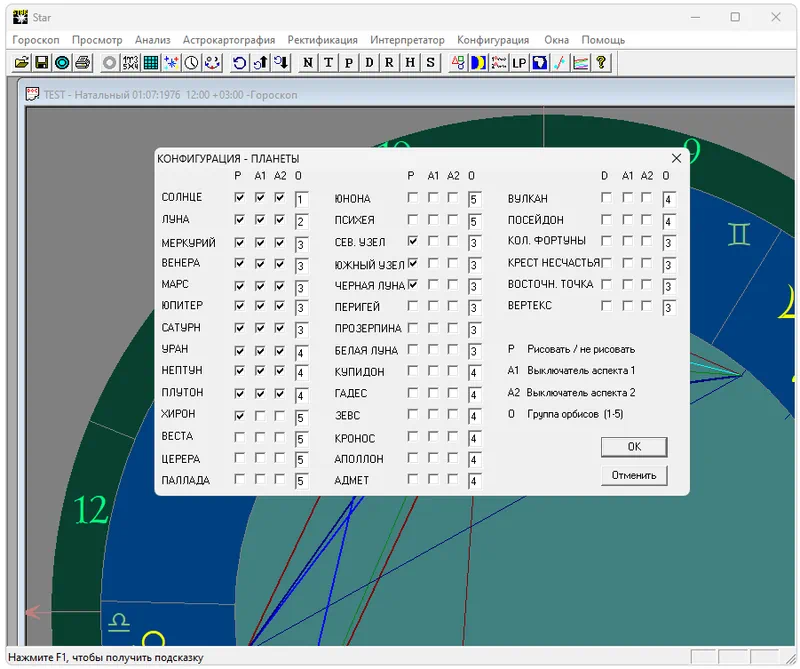Open the Астрокартография menu
This screenshot has height=669, width=800.
229,40
